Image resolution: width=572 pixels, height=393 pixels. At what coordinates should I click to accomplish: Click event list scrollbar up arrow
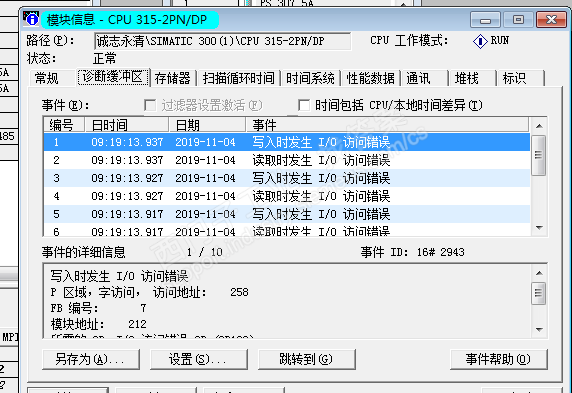[x=539, y=126]
